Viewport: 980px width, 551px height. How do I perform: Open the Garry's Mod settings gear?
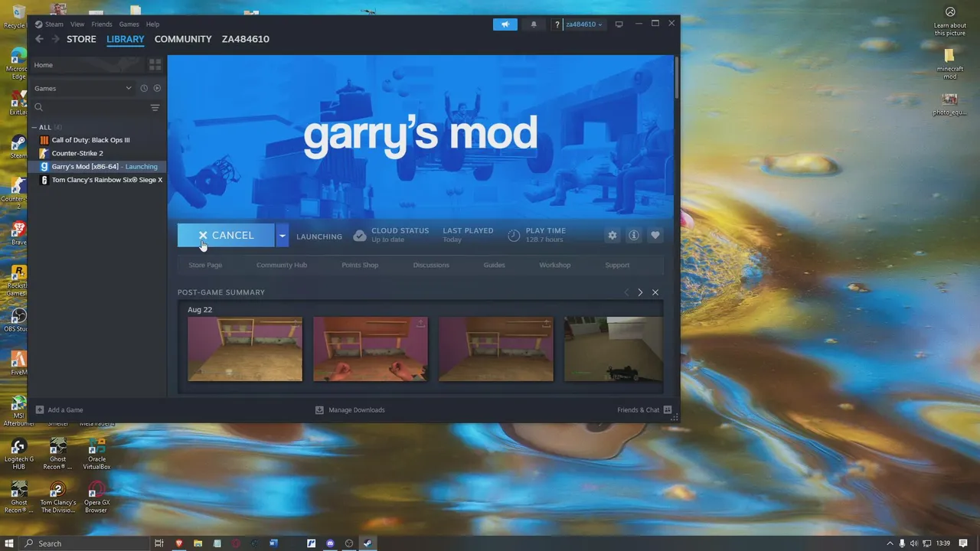pyautogui.click(x=612, y=236)
